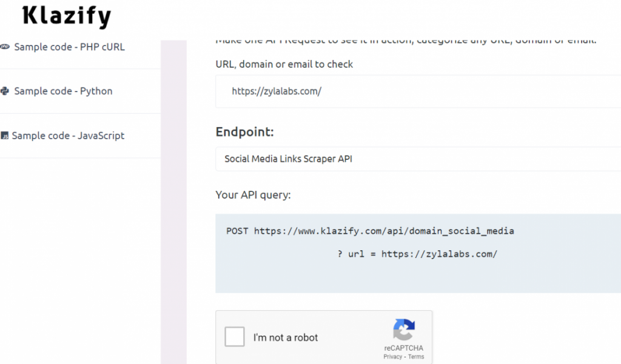Image resolution: width=621 pixels, height=364 pixels.
Task: Click the 'Your API query:' label
Action: [253, 194]
